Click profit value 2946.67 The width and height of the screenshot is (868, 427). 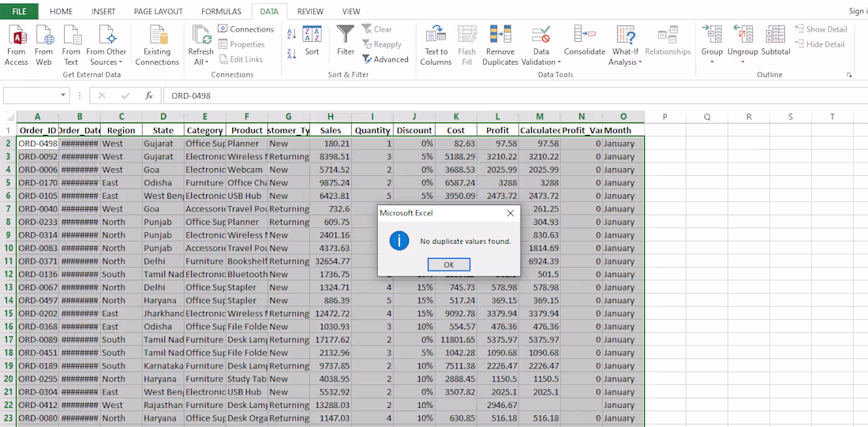pos(498,405)
